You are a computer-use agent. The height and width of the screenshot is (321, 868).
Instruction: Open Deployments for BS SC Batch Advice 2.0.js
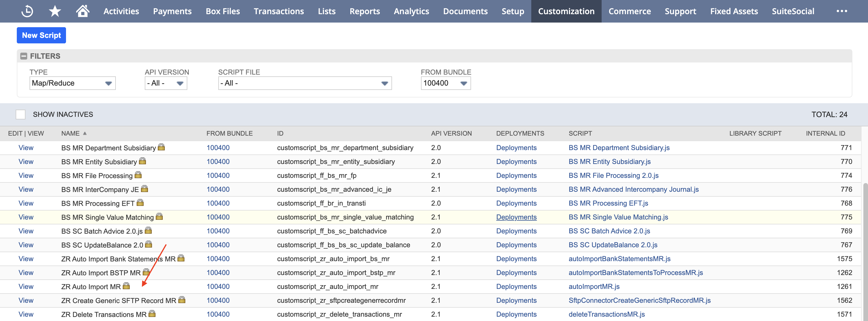(x=516, y=231)
